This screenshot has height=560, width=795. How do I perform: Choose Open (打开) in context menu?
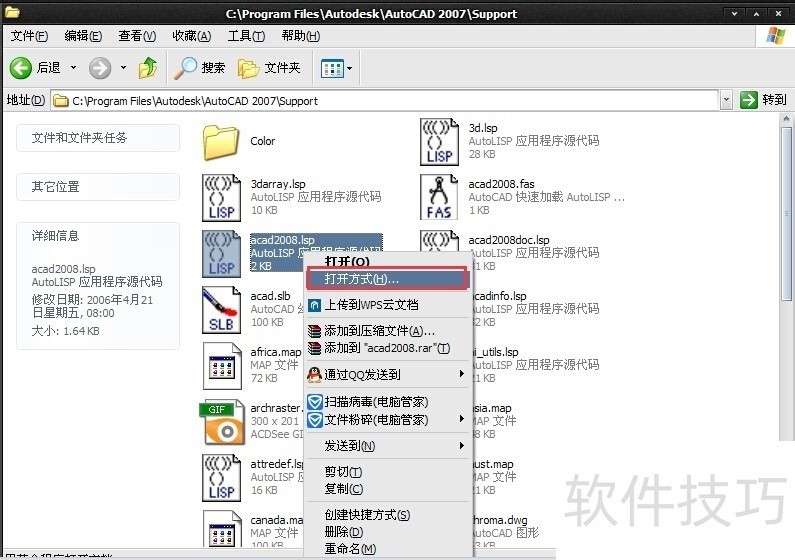click(x=389, y=262)
